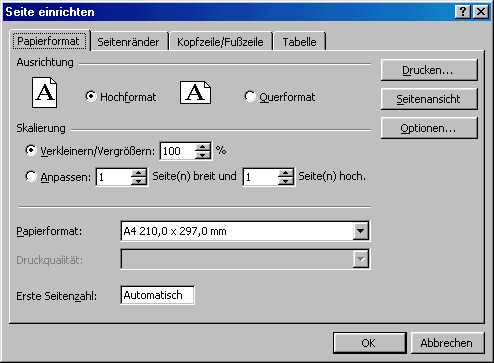Go to the Tabelle tab
The height and width of the screenshot is (363, 494).
point(299,42)
